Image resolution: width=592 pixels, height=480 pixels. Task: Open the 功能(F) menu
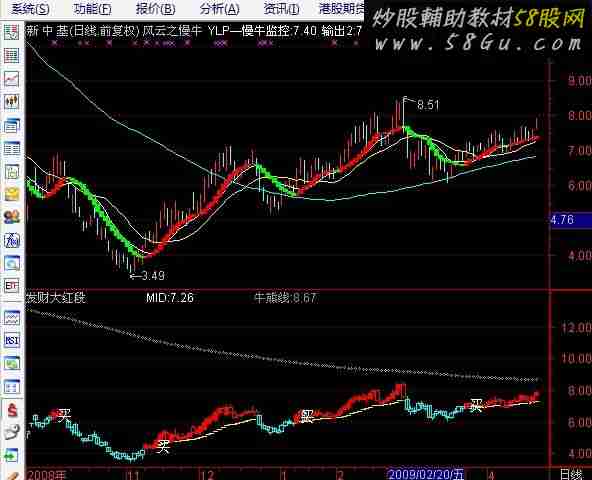tap(92, 8)
